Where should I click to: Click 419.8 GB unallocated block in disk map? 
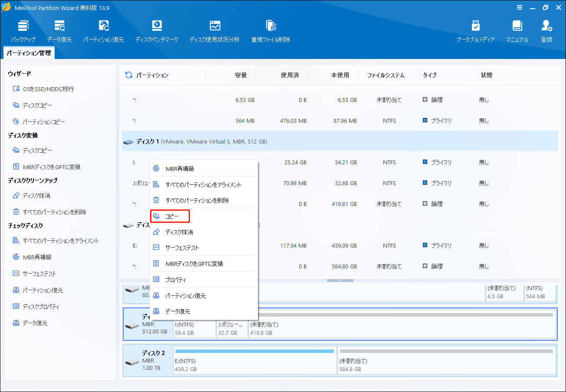[x=402, y=324]
